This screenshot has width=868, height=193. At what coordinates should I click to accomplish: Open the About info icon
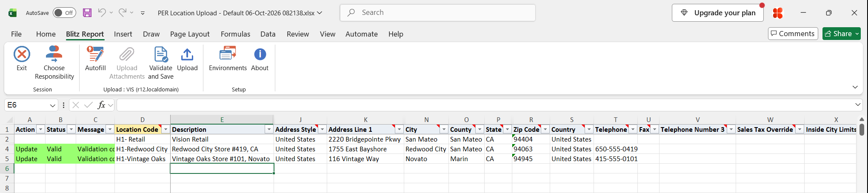(x=260, y=54)
